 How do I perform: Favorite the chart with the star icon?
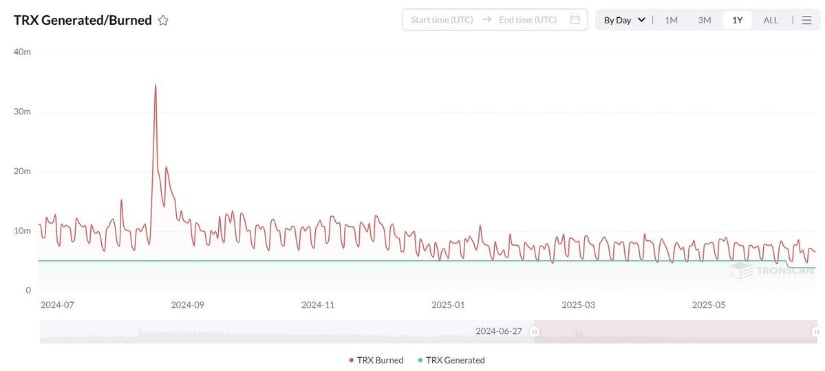[x=163, y=21]
